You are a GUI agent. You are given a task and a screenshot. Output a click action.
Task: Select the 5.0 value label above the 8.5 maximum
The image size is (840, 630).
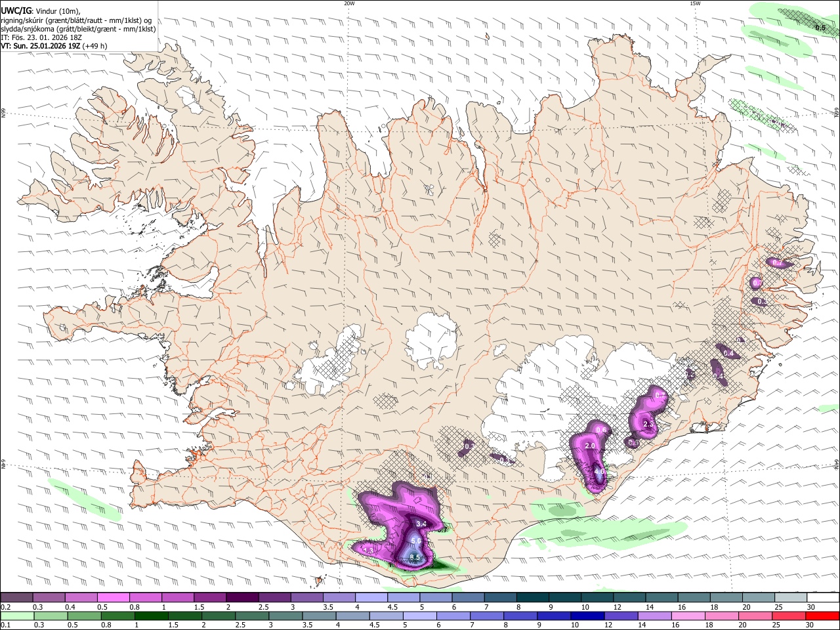[416, 541]
